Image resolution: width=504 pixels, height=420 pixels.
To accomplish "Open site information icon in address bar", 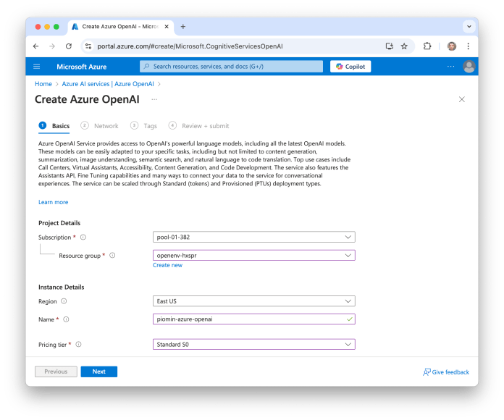I will click(x=88, y=46).
